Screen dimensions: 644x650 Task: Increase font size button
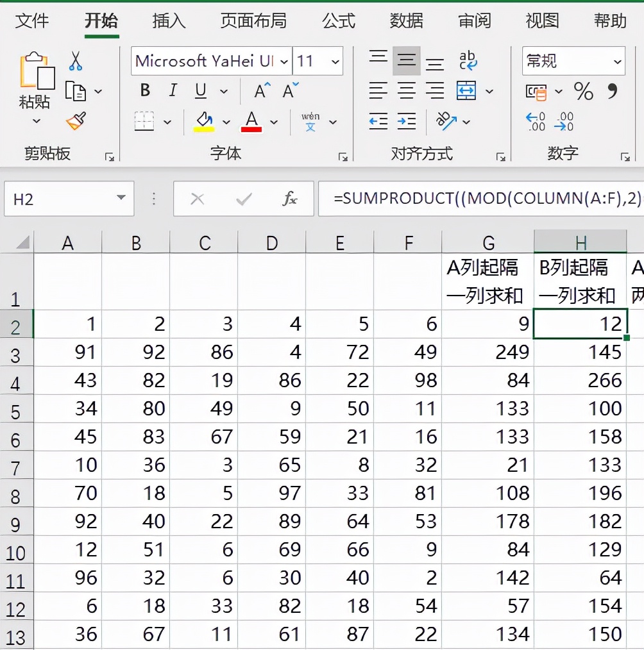262,90
